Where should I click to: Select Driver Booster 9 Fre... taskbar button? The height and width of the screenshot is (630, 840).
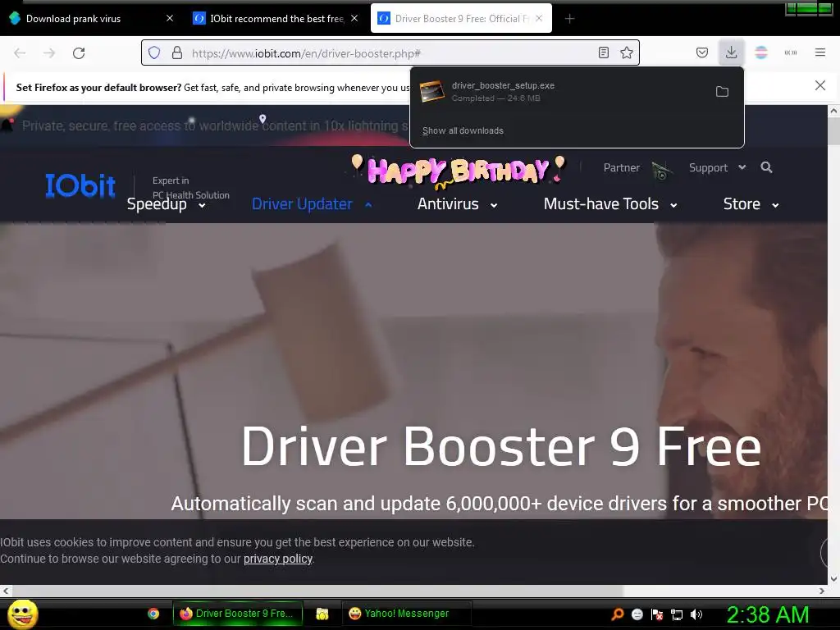point(238,614)
